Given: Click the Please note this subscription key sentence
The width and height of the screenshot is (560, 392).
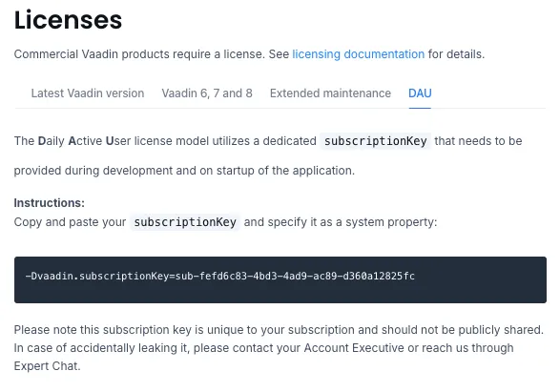Looking at the screenshot, I should (x=279, y=329).
